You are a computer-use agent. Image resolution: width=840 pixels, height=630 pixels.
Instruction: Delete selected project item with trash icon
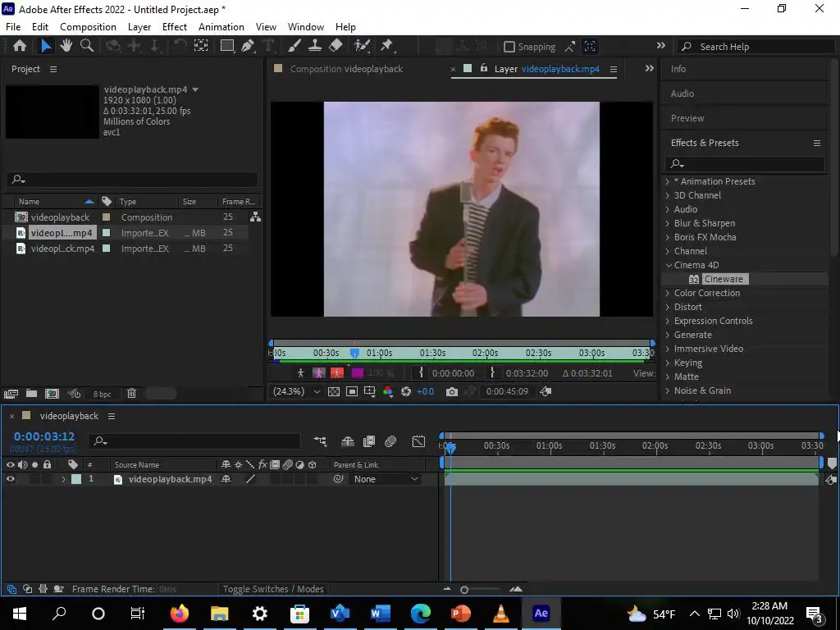(131, 394)
